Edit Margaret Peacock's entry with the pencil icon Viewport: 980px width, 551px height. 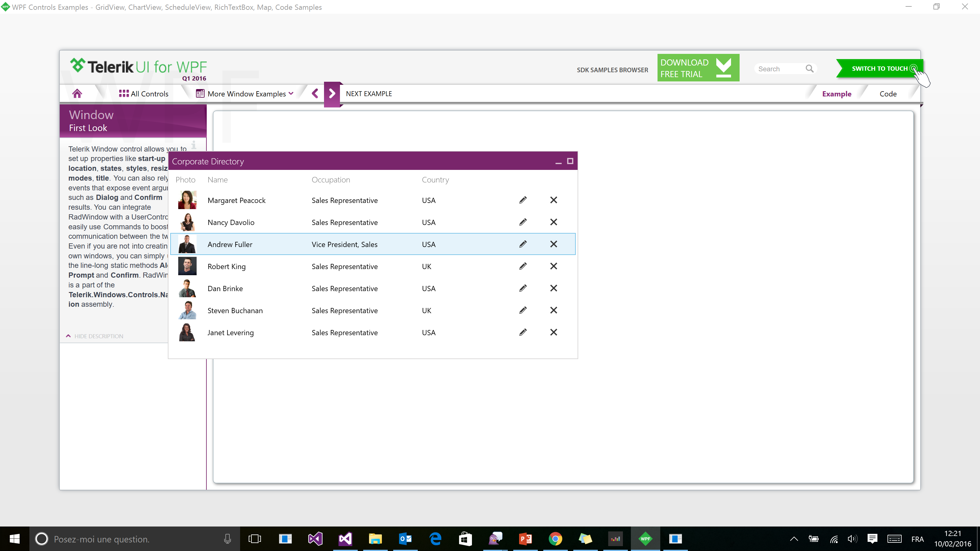click(x=523, y=200)
